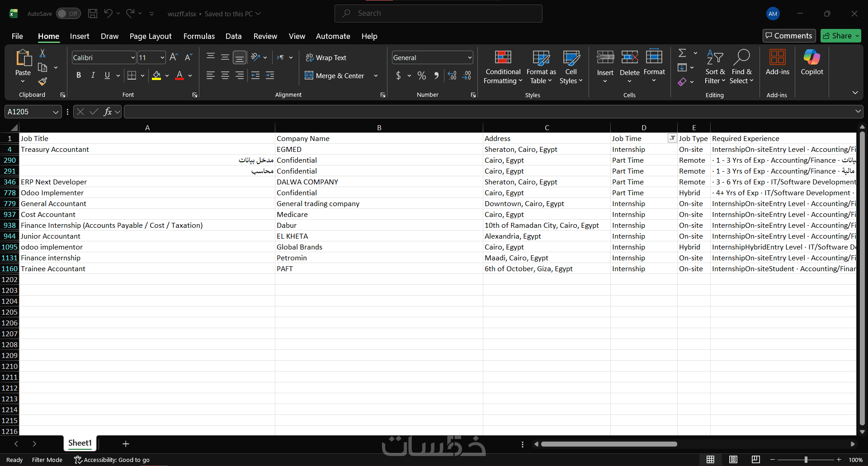The height and width of the screenshot is (466, 868).
Task: Open Find & Select menu
Action: click(x=741, y=67)
